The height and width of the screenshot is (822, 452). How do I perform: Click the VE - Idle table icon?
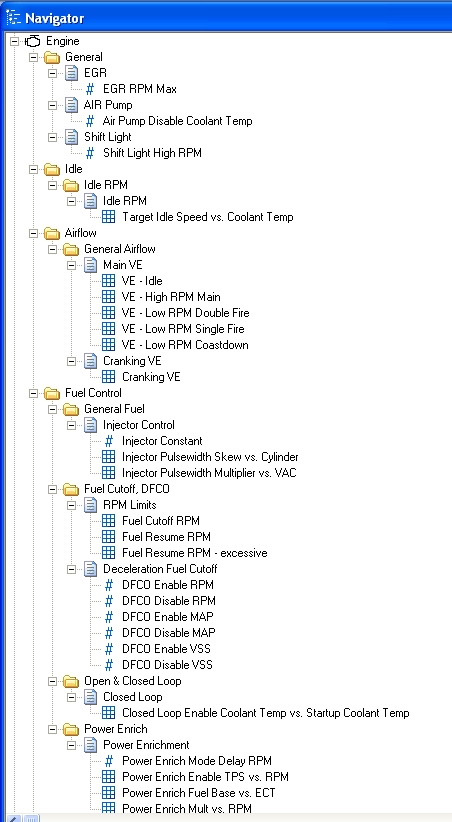click(108, 281)
